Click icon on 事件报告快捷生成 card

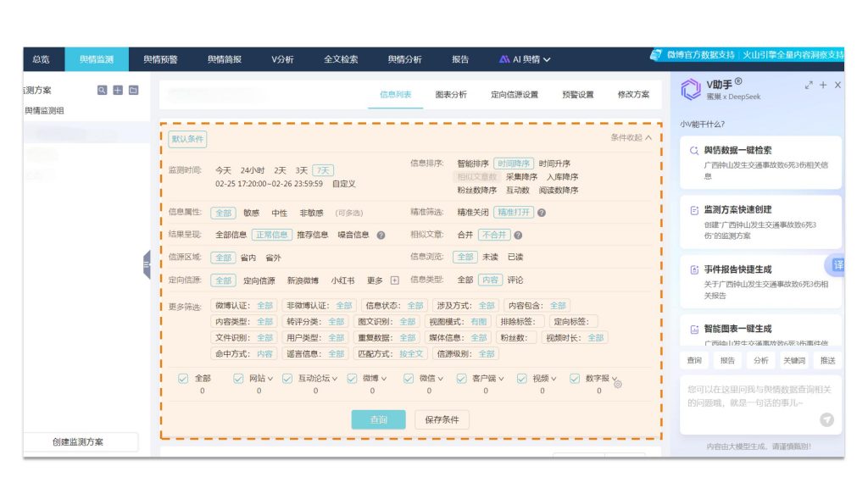[x=694, y=270]
